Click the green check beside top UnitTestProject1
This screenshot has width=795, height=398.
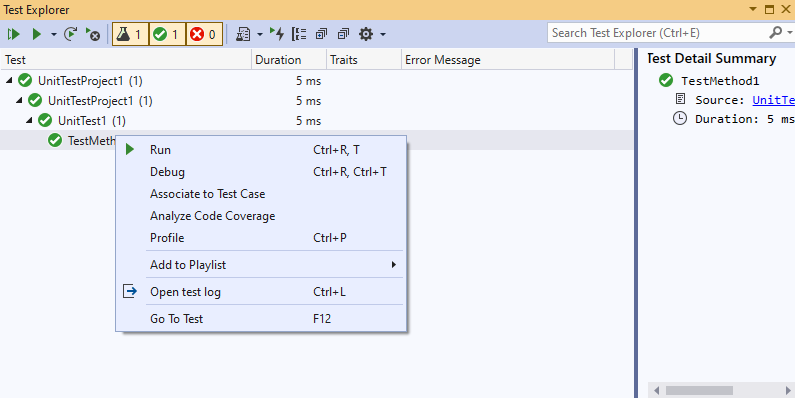[x=25, y=80]
